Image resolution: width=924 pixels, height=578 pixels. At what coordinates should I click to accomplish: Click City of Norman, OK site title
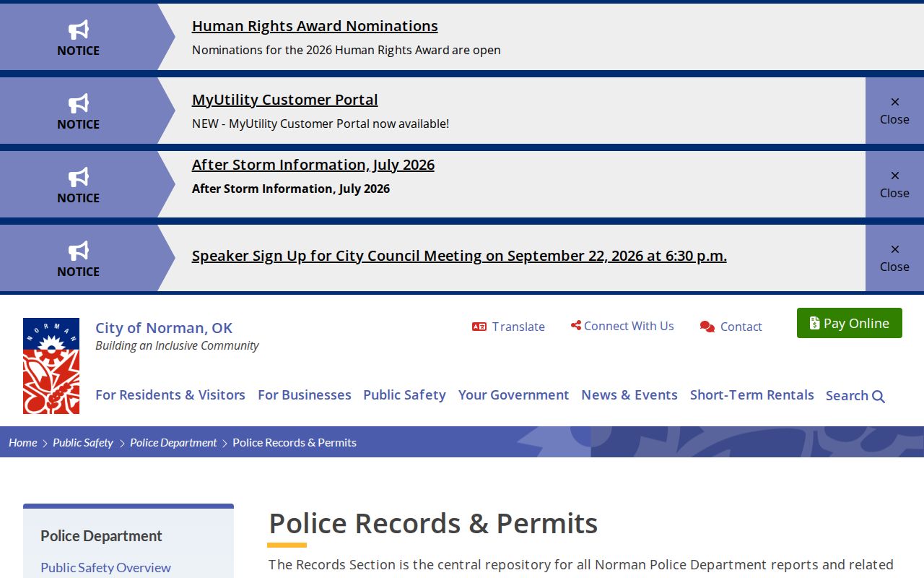[164, 328]
